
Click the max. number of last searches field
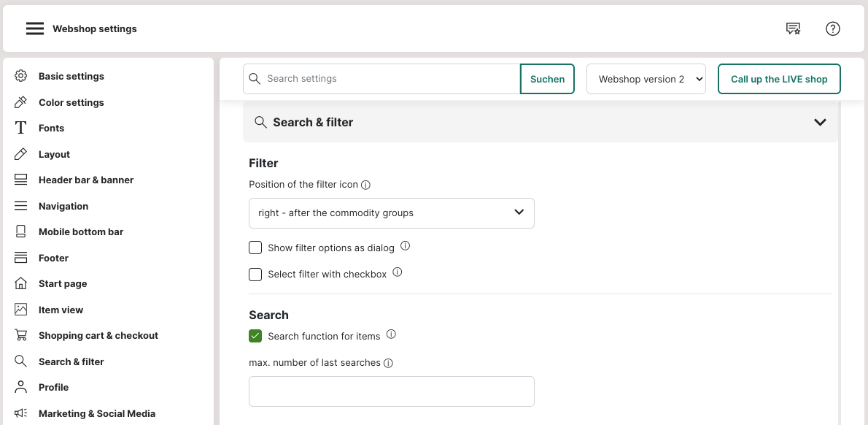[391, 391]
